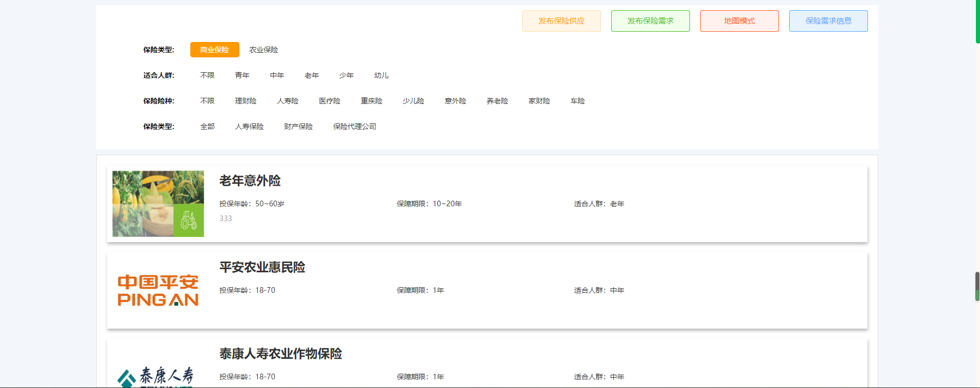Select the 商业保险 insurance type
Screen dimensions: 980x388
[x=214, y=50]
